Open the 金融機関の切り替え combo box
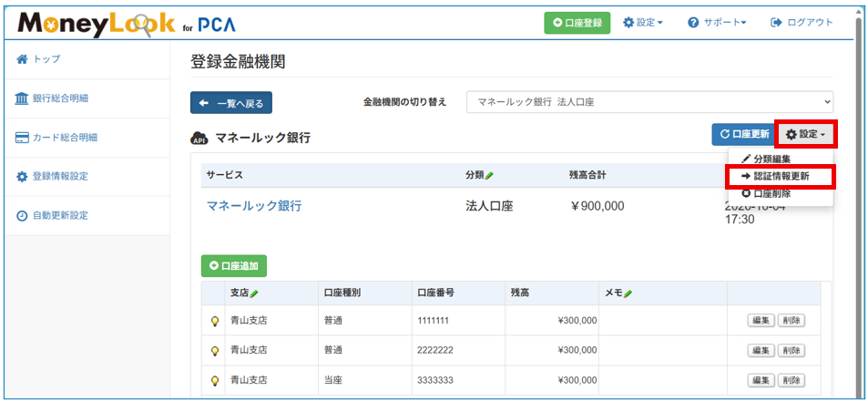 [x=649, y=102]
